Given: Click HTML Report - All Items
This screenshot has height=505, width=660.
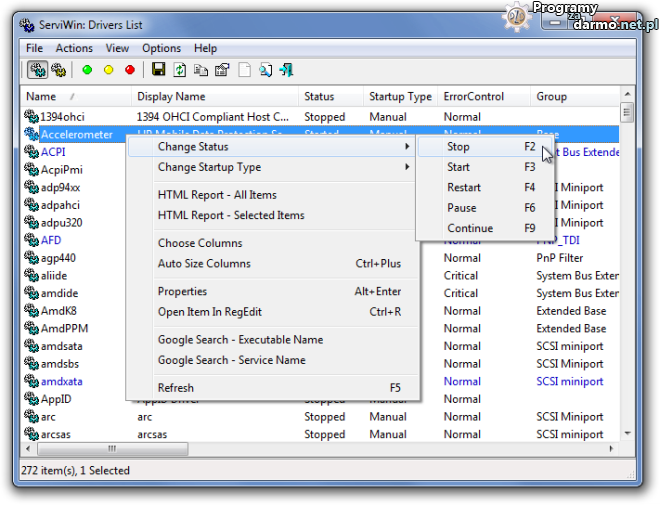Looking at the screenshot, I should (x=217, y=195).
